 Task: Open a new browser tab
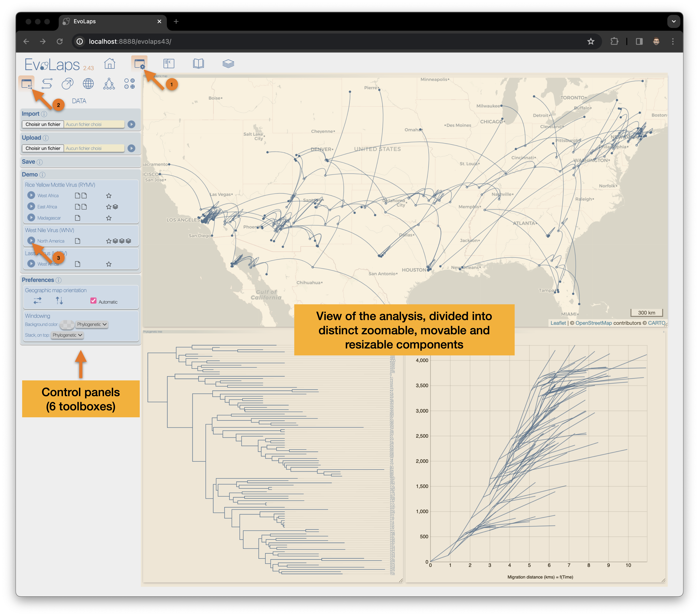point(176,22)
